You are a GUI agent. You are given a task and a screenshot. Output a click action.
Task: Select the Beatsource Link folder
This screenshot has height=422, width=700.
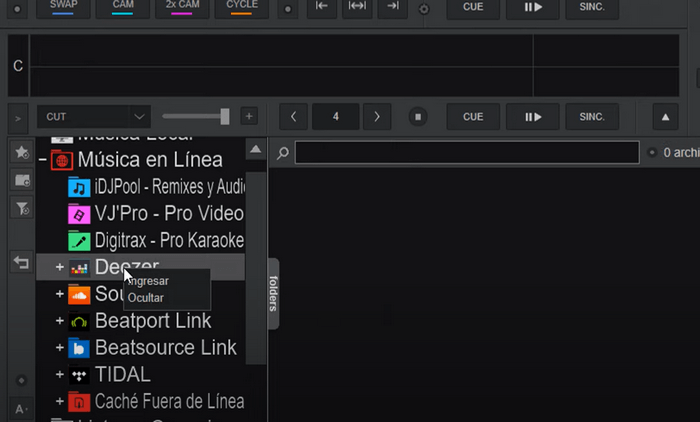(x=166, y=348)
